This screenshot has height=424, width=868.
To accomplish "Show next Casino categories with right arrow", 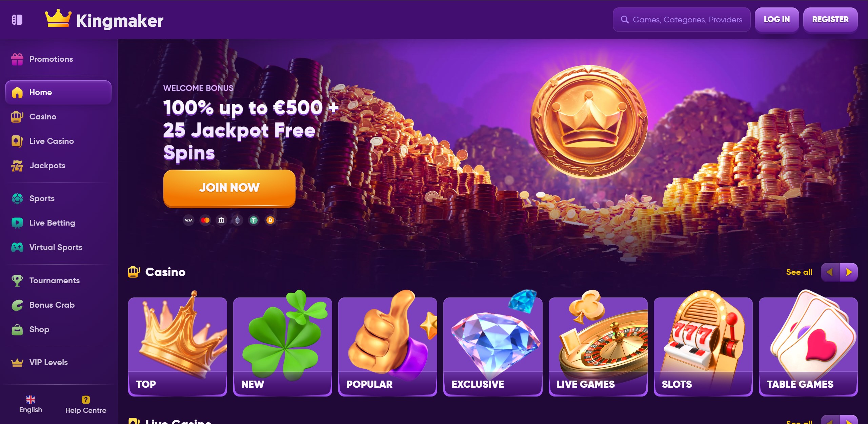I will 849,272.
